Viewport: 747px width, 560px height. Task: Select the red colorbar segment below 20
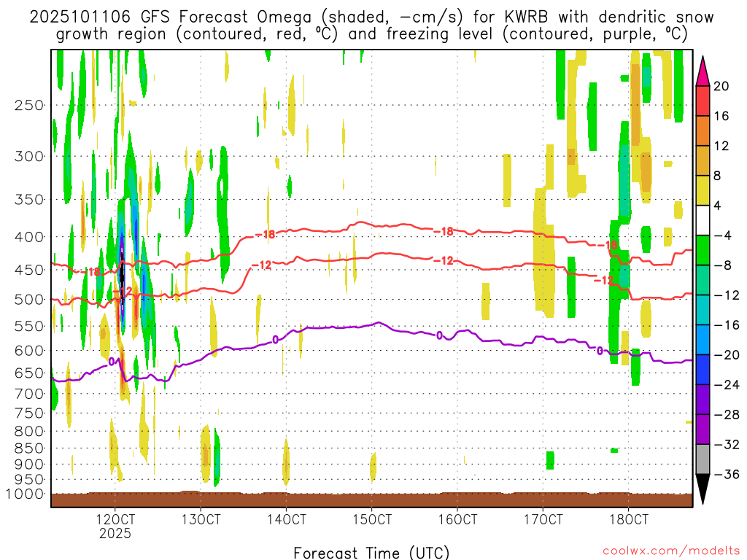(x=703, y=101)
